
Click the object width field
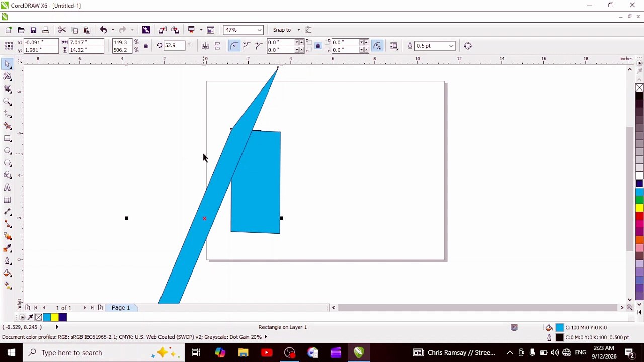pos(86,42)
